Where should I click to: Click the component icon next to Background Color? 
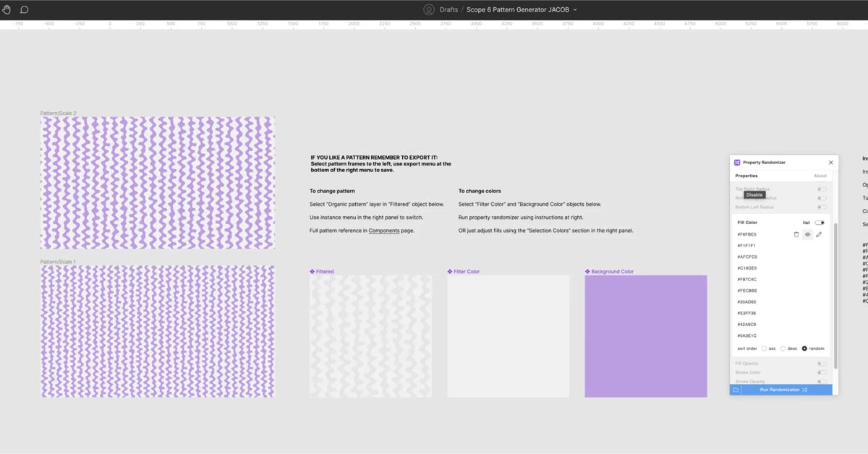(587, 272)
